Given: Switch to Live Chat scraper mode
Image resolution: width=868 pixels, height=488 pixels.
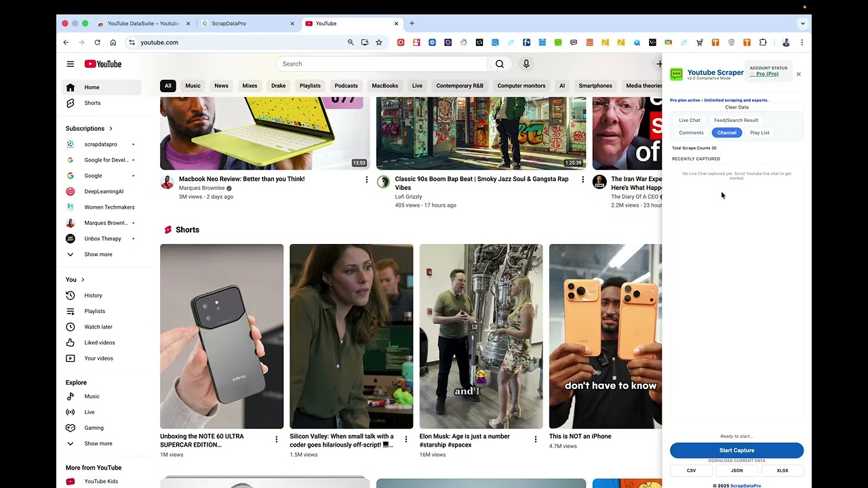Looking at the screenshot, I should coord(690,120).
